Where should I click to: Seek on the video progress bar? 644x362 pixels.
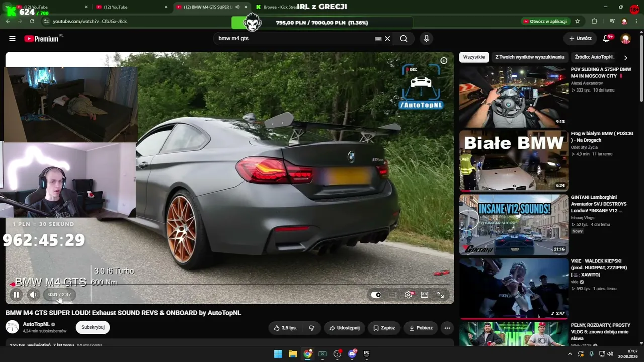(x=229, y=285)
